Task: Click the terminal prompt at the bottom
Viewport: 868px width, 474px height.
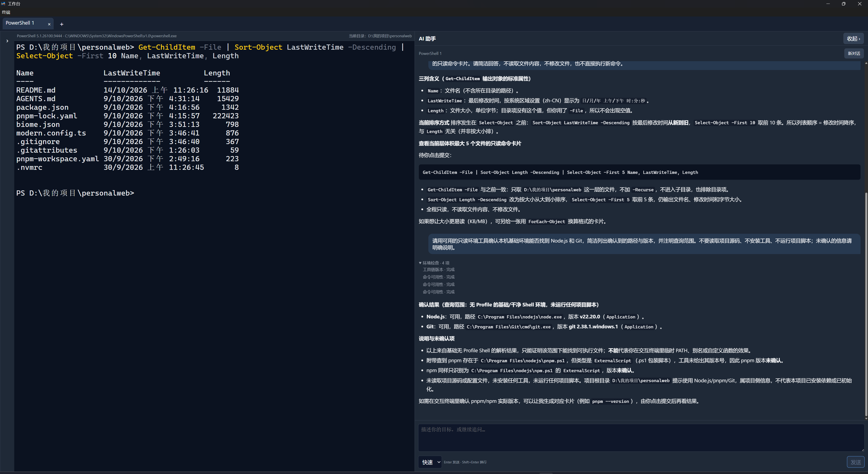Action: [x=75, y=193]
